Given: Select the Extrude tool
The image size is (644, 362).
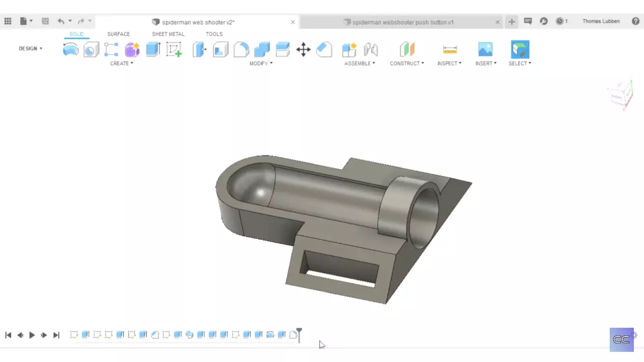Looking at the screenshot, I should pos(153,49).
